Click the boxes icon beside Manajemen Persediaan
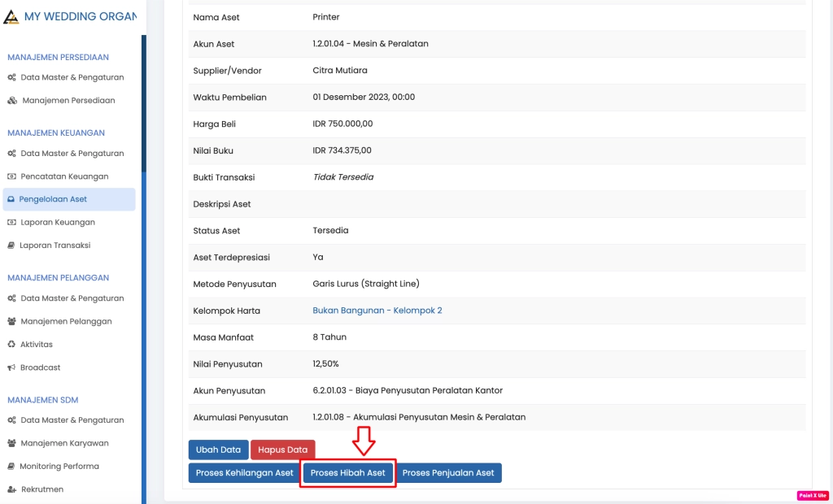This screenshot has width=833, height=504. tap(12, 101)
